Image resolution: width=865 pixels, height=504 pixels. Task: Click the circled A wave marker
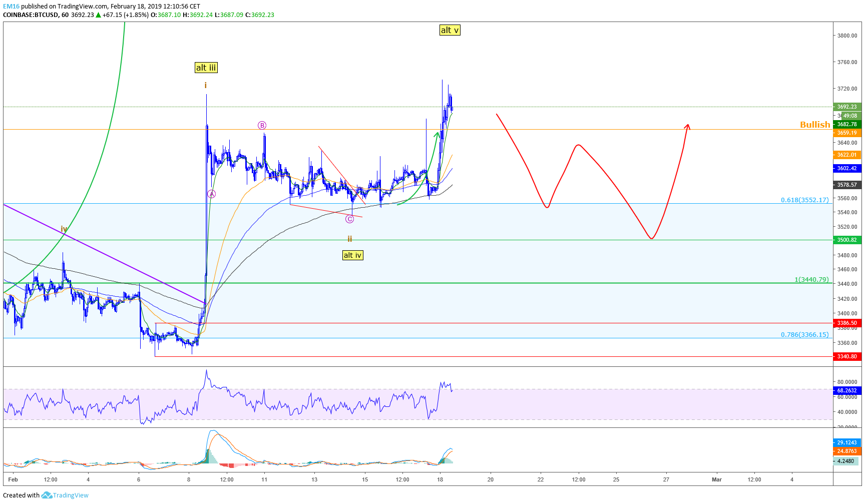pyautogui.click(x=212, y=194)
